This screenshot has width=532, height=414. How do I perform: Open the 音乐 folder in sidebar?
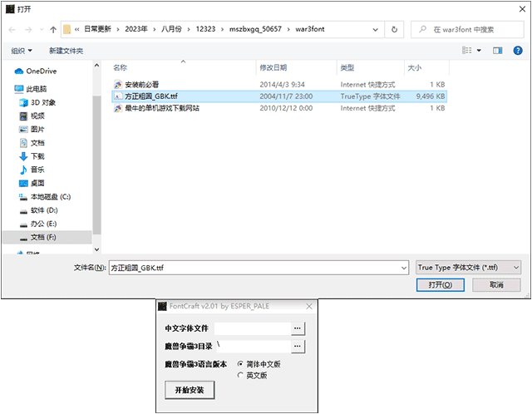(x=32, y=170)
